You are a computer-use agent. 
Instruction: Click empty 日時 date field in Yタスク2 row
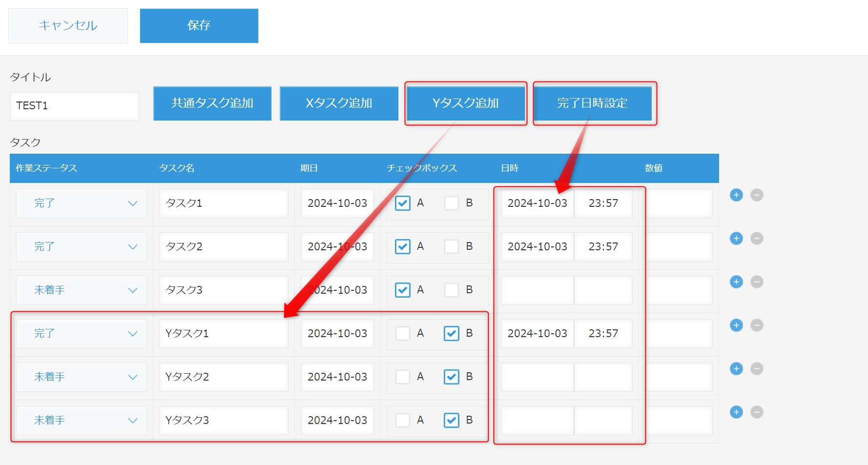[537, 377]
